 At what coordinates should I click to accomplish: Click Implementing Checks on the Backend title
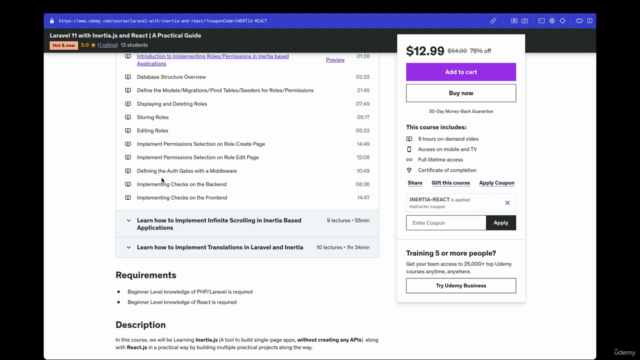tap(182, 184)
